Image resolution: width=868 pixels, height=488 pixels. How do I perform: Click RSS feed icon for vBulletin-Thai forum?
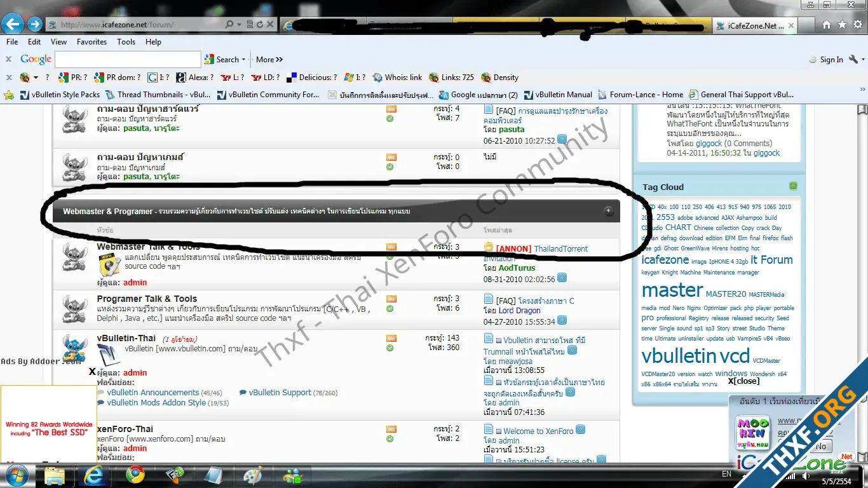[391, 338]
